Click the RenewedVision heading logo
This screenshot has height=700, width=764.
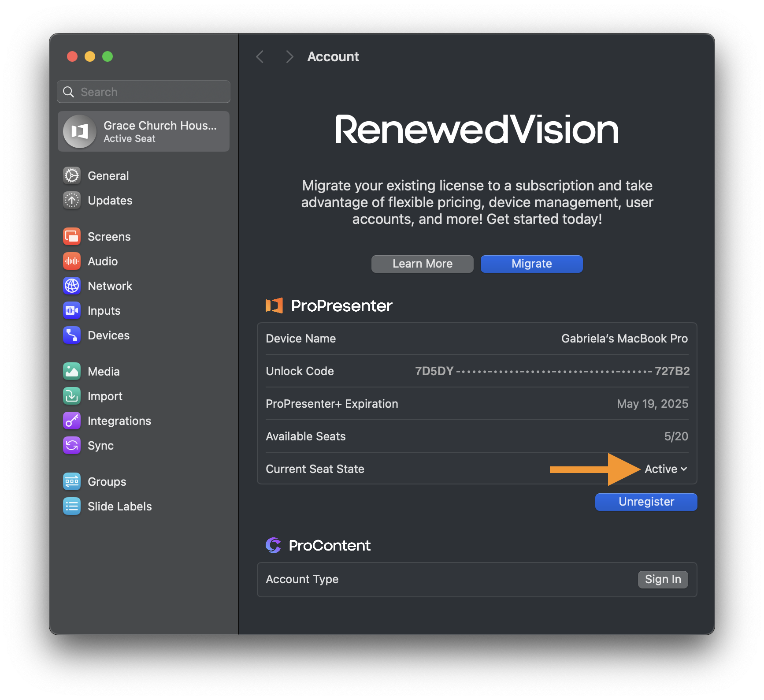(477, 129)
